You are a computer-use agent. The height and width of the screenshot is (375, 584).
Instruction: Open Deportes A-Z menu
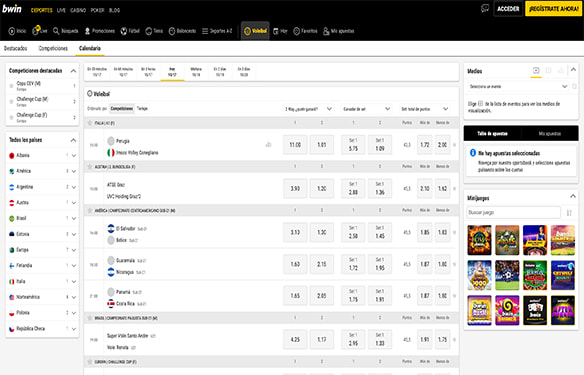pos(217,31)
